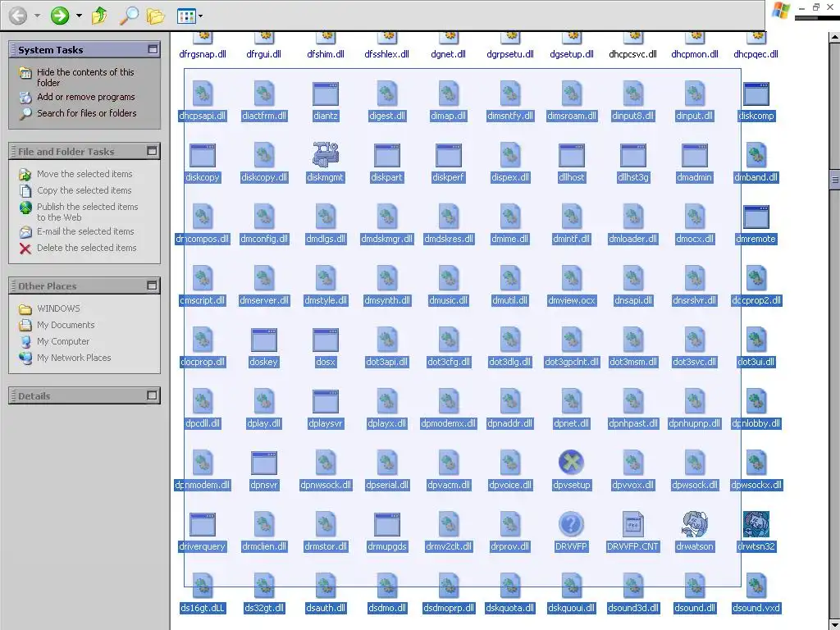The image size is (840, 630).
Task: Select the dmremote executable icon
Action: 756,217
